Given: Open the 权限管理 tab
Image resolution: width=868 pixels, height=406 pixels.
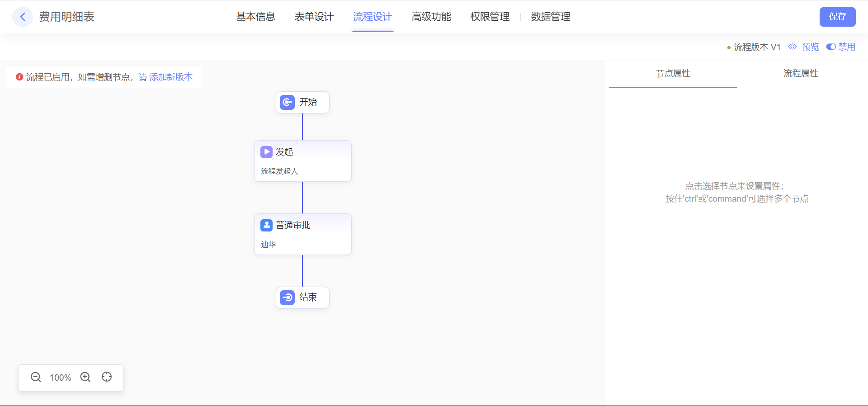Looking at the screenshot, I should pos(490,17).
